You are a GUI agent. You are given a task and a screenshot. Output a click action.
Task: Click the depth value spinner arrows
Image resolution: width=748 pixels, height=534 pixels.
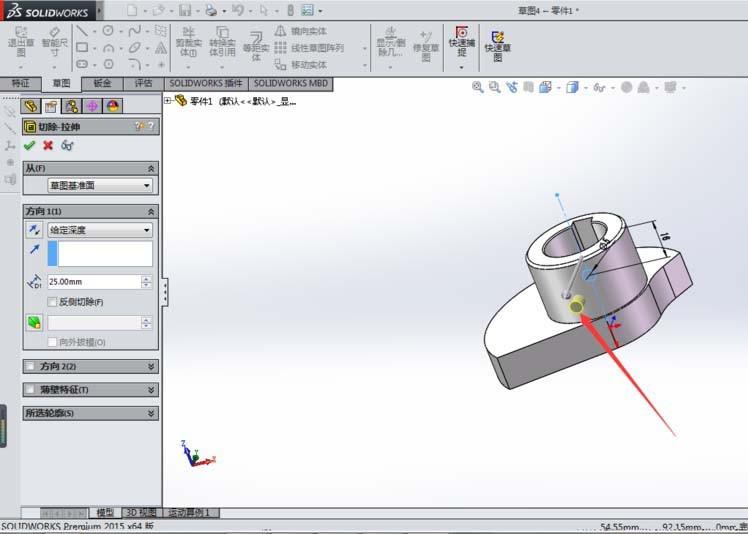[x=146, y=282]
